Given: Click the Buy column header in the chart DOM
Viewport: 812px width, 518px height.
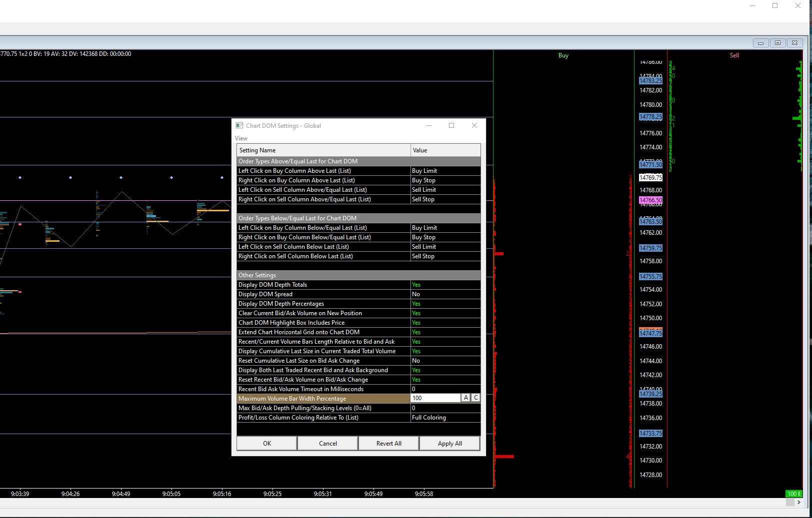Looking at the screenshot, I should click(563, 55).
